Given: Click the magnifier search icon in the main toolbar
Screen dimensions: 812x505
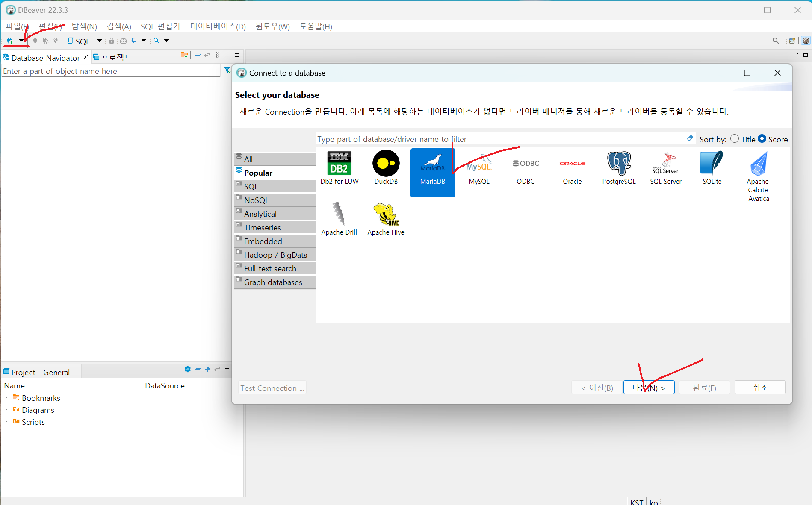Looking at the screenshot, I should click(x=156, y=41).
